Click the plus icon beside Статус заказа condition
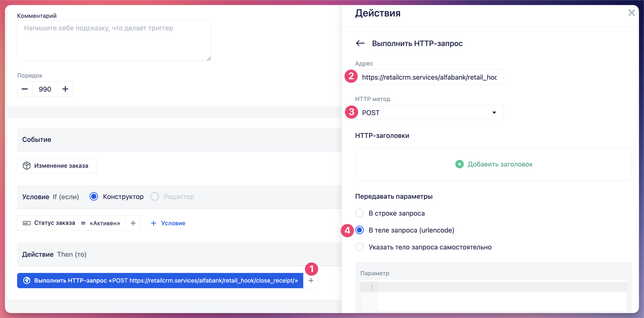This screenshot has width=644, height=318. click(133, 223)
